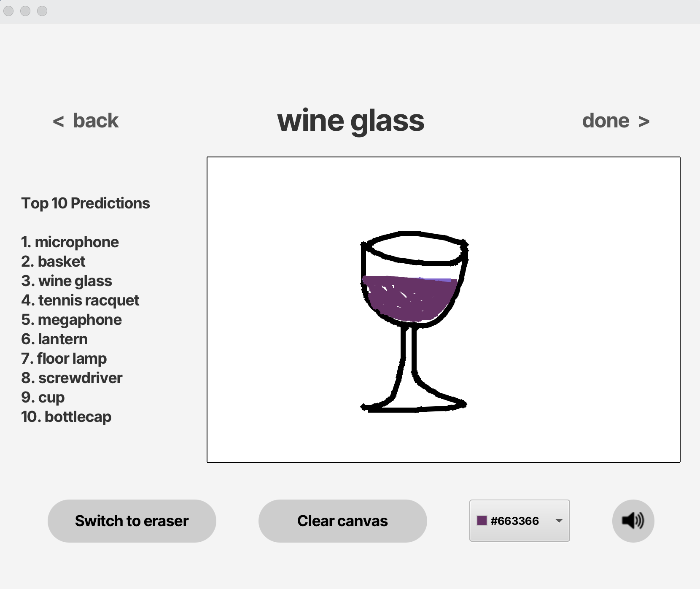Click the window's close button
Screen dimensions: 700x589
pyautogui.click(x=8, y=11)
